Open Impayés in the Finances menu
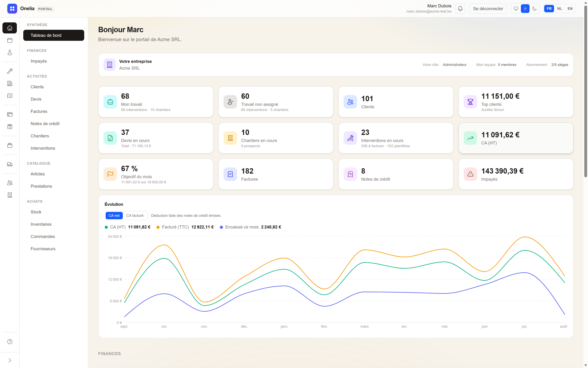588x368 pixels. [x=39, y=61]
